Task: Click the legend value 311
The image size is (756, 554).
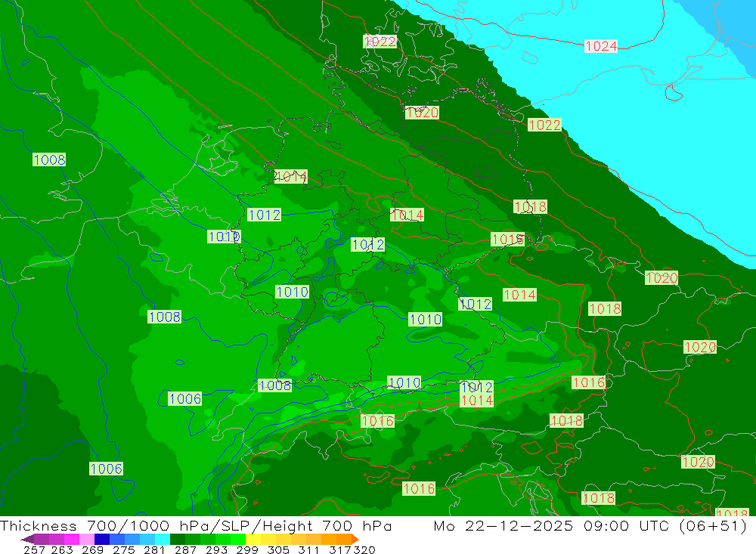Action: pyautogui.click(x=308, y=549)
